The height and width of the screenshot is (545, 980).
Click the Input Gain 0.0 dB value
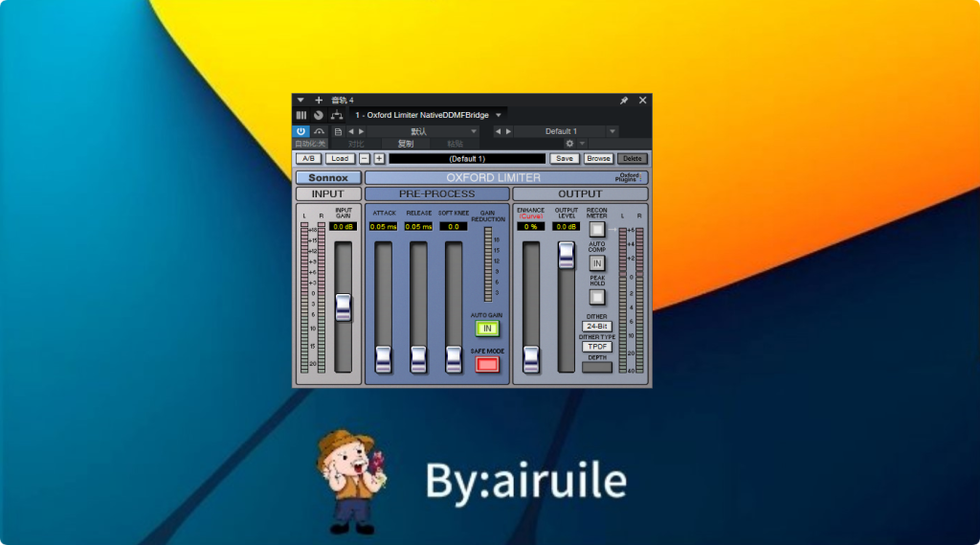pyautogui.click(x=344, y=226)
